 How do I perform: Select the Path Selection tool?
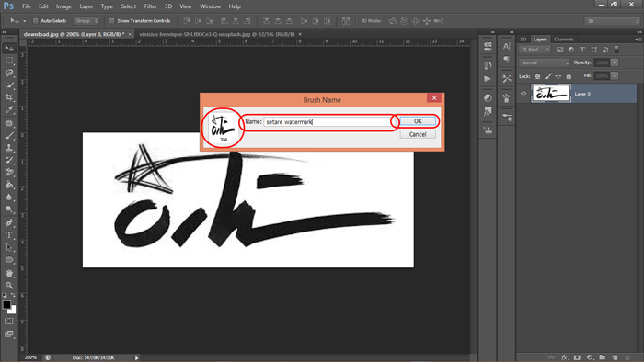coord(9,248)
